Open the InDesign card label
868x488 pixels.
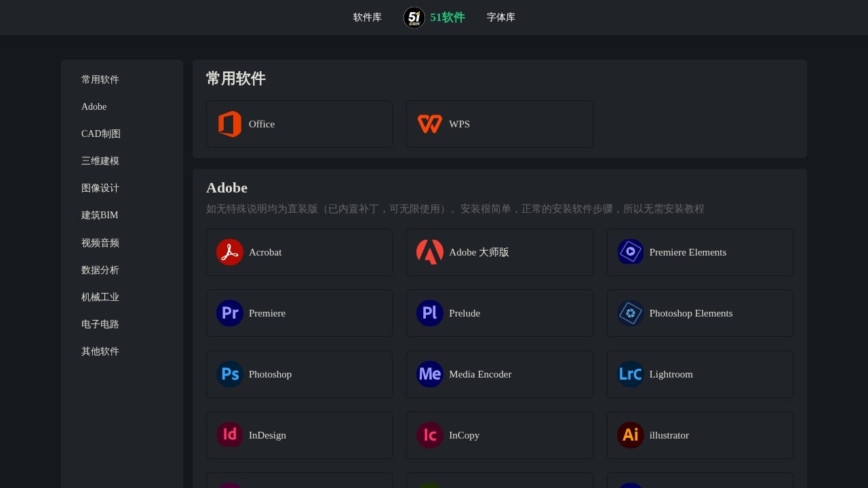(267, 435)
